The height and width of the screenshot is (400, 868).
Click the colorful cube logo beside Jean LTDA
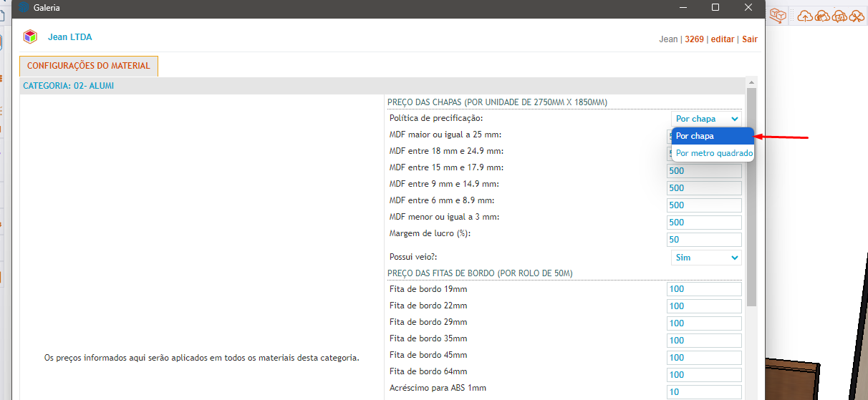30,37
